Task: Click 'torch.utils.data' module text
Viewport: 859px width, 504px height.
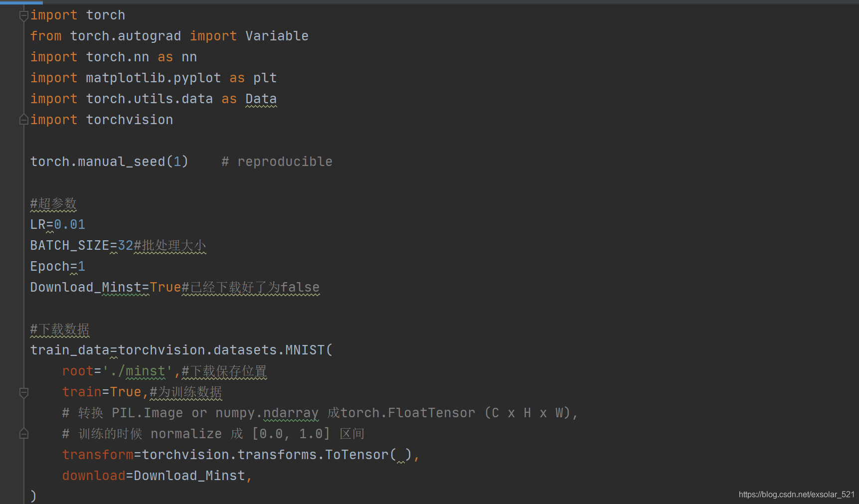Action: [x=149, y=99]
